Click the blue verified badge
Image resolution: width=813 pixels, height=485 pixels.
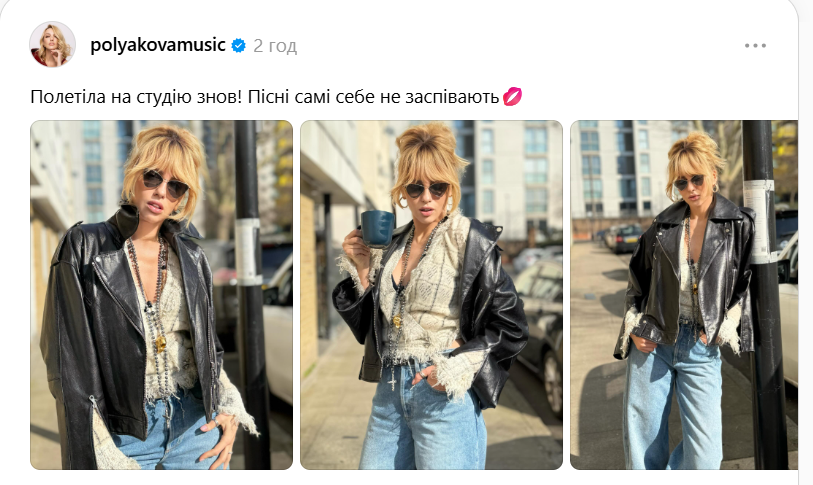click(x=239, y=46)
